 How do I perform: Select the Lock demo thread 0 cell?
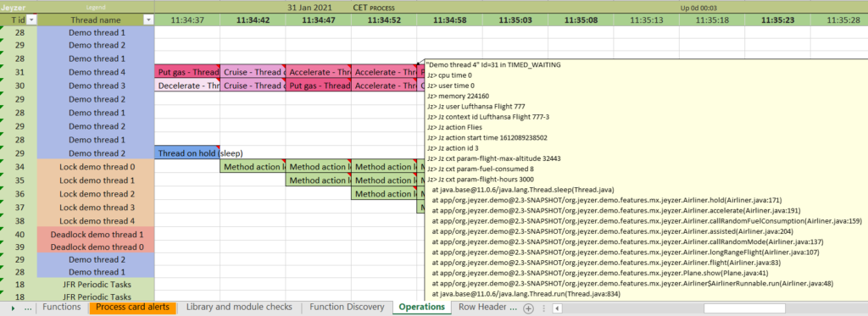[x=96, y=167]
